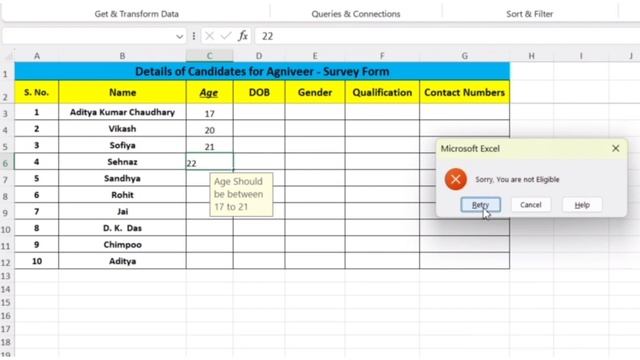Click formula bar options dots handle

point(194,36)
